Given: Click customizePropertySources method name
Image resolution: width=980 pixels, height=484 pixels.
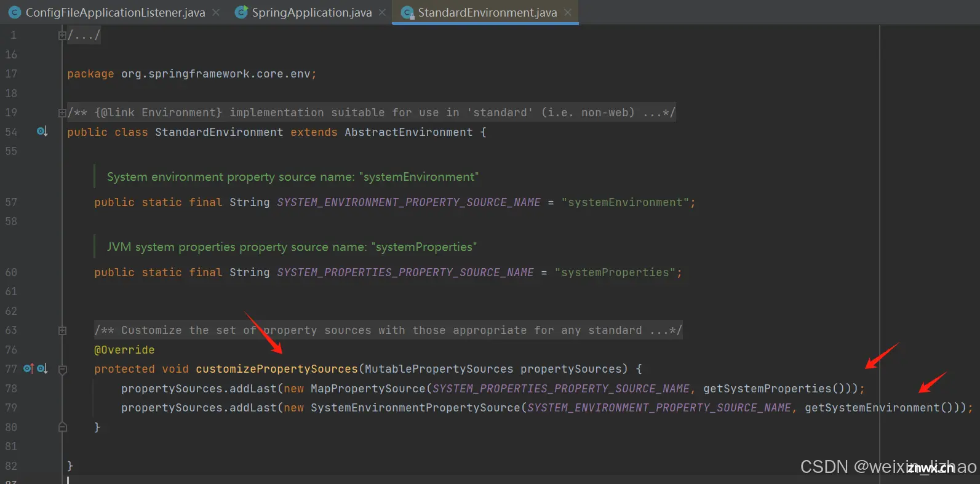Looking at the screenshot, I should [x=277, y=369].
